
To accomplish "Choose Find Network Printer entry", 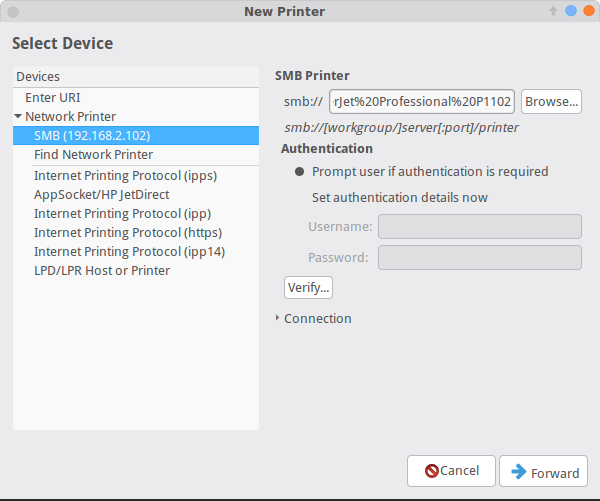I will coord(93,155).
